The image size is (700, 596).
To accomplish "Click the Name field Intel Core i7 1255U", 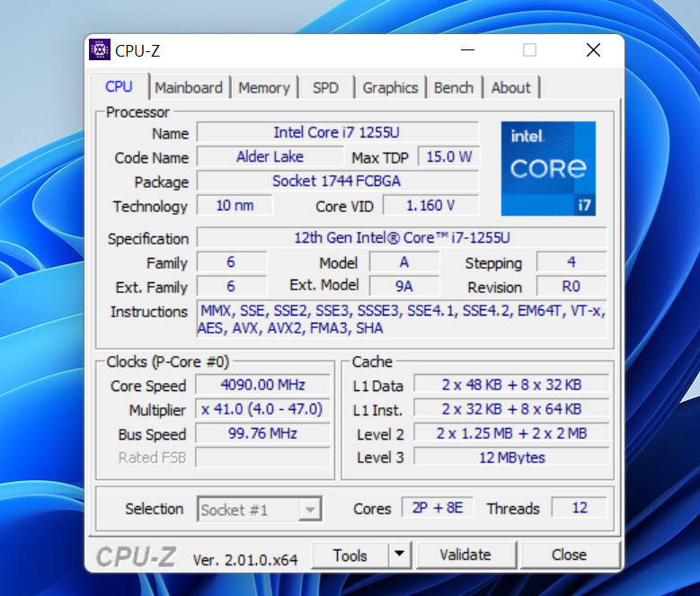I will [337, 132].
